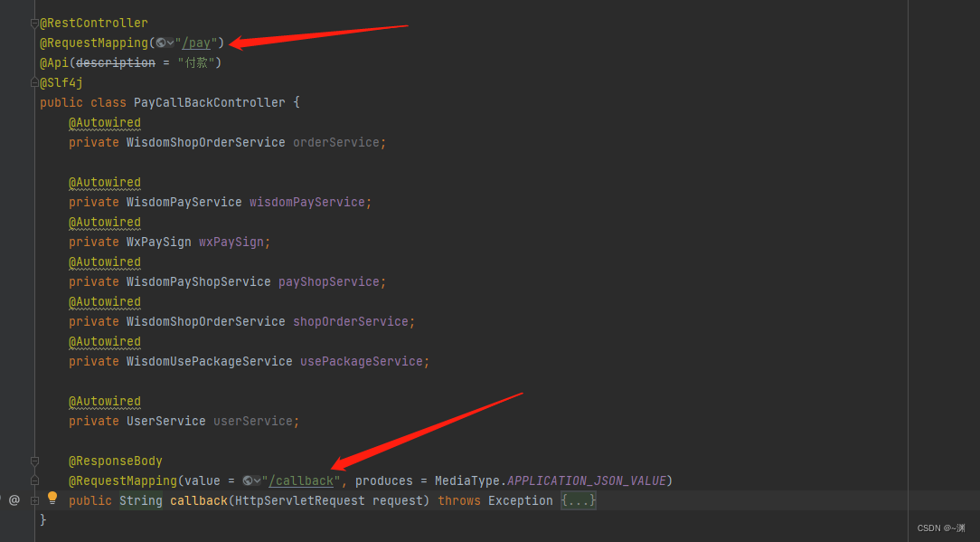
Task: Toggle the fold marker beside @RequestMapping value line
Action: click(34, 480)
